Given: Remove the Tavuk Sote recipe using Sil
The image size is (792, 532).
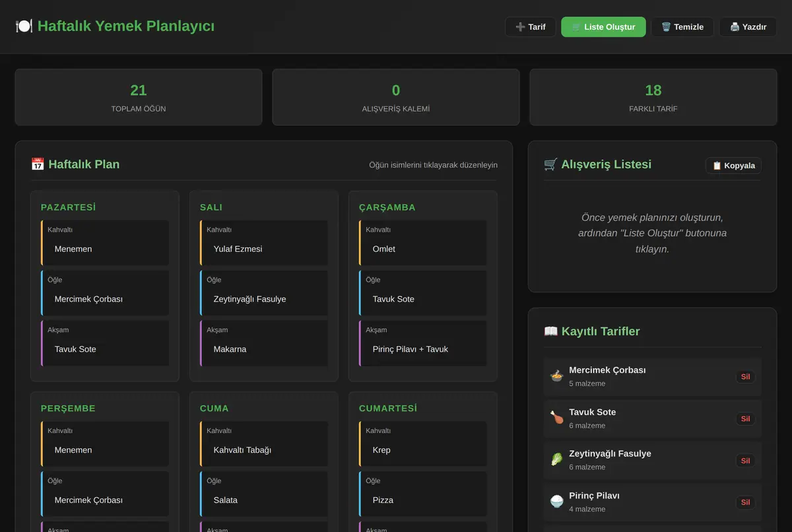Looking at the screenshot, I should [745, 418].
